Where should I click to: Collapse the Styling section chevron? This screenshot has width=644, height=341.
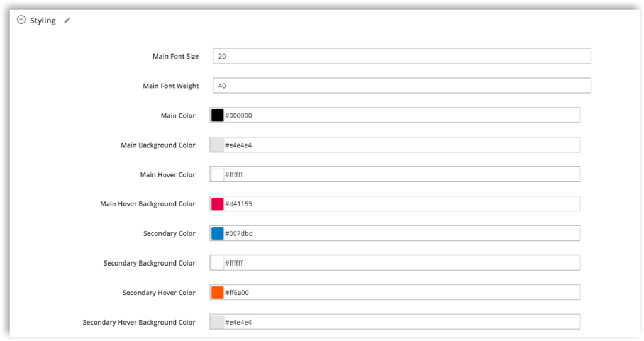coord(21,20)
